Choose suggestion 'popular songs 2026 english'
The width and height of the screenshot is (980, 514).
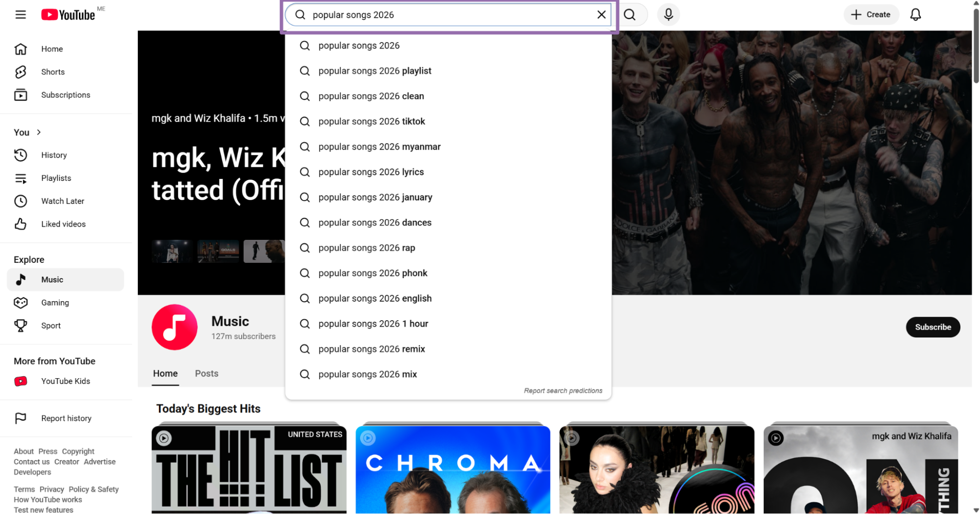coord(448,299)
